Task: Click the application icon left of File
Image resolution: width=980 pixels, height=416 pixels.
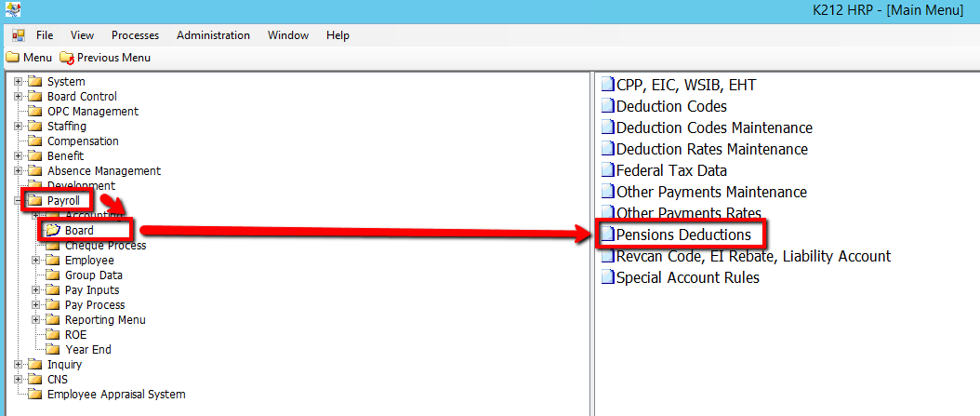Action: [18, 35]
